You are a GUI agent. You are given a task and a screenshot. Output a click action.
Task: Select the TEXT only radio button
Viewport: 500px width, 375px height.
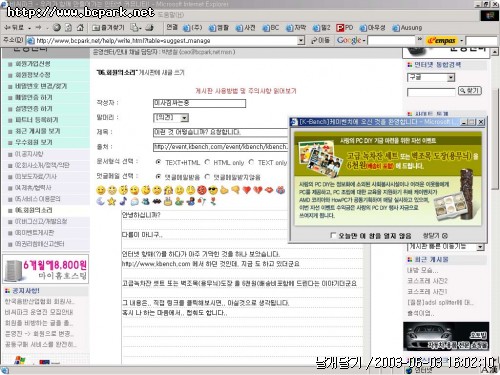pyautogui.click(x=251, y=162)
